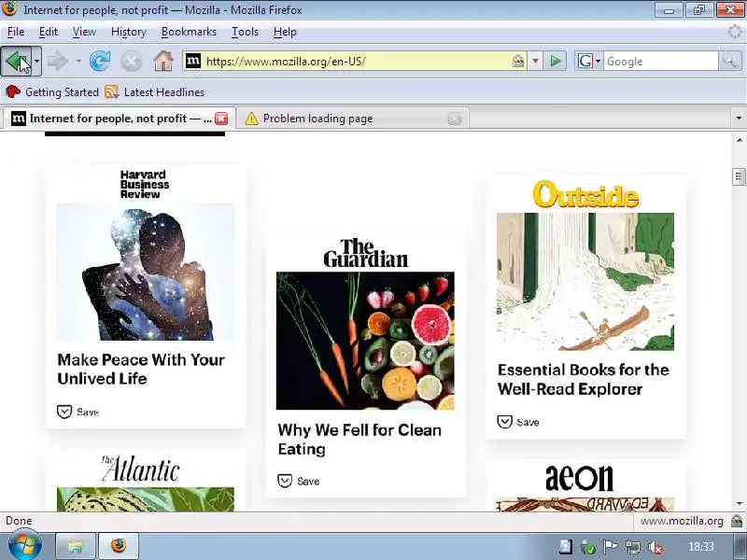Click the page scroll up arrow
The height and width of the screenshot is (560, 747).
click(x=739, y=139)
